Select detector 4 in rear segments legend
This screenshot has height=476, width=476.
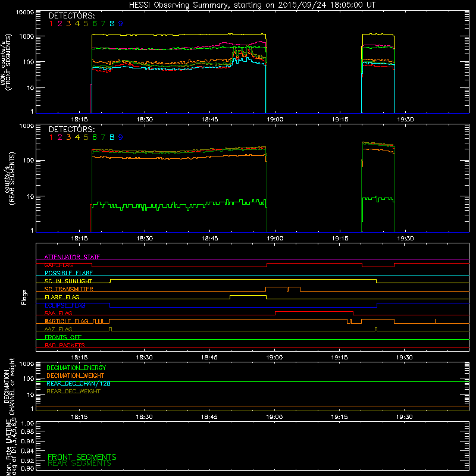[x=77, y=137]
